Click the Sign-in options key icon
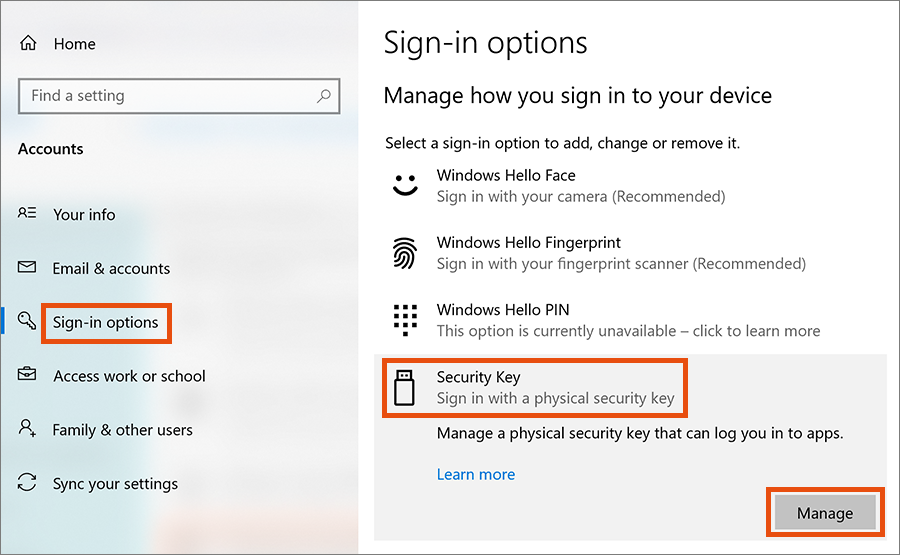This screenshot has width=900, height=555. pos(27,321)
